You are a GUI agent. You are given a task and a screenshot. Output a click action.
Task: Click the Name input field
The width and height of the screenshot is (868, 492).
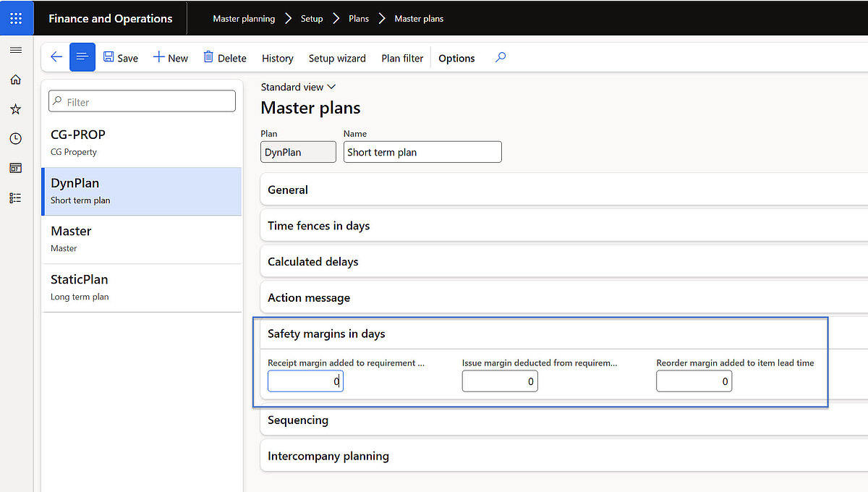[x=422, y=151]
